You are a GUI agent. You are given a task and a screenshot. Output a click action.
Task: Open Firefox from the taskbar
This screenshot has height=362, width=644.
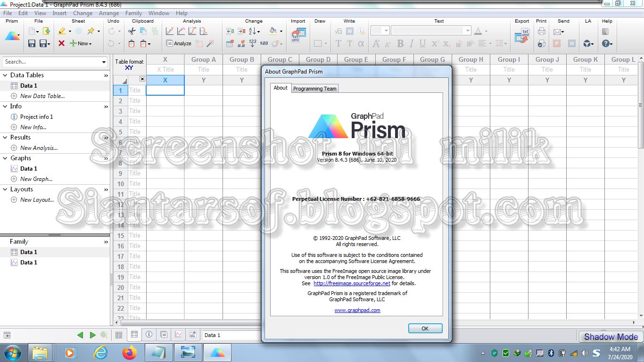click(x=129, y=353)
